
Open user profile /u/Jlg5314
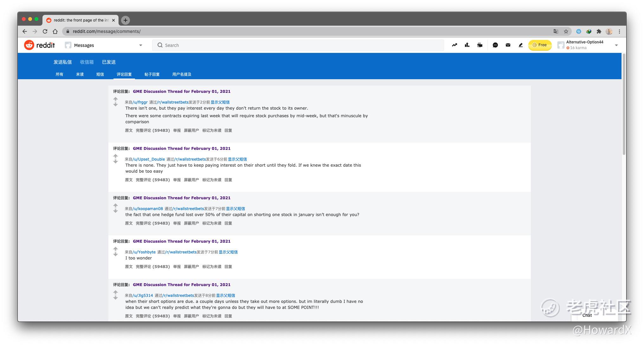click(143, 296)
